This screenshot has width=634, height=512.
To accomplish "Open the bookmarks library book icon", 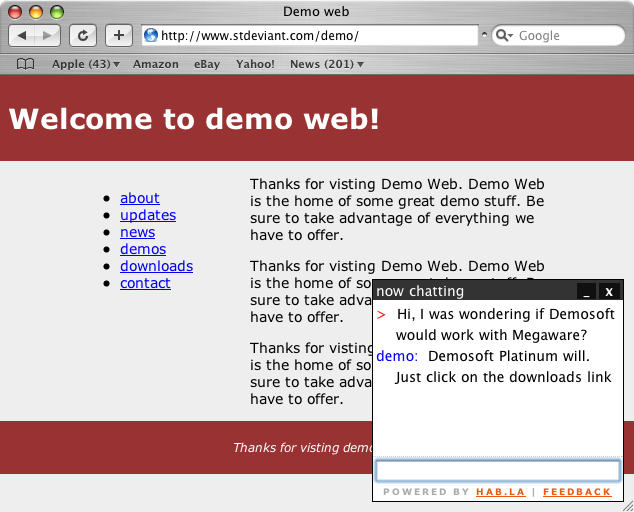I will click(26, 64).
